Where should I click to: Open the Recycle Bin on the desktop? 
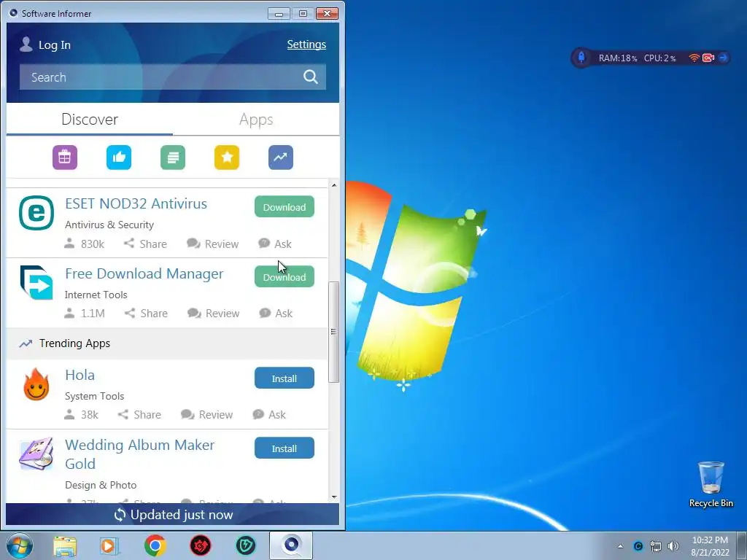711,484
